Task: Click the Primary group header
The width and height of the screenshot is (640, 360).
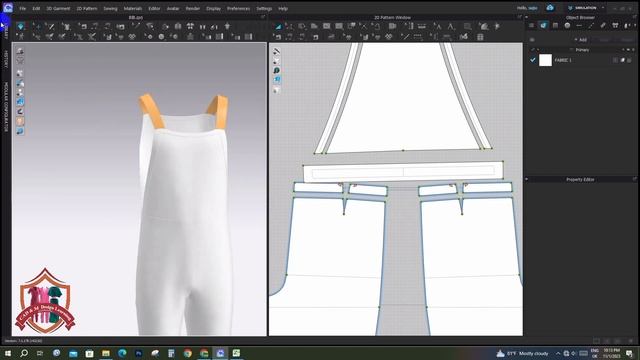Action: (582, 50)
